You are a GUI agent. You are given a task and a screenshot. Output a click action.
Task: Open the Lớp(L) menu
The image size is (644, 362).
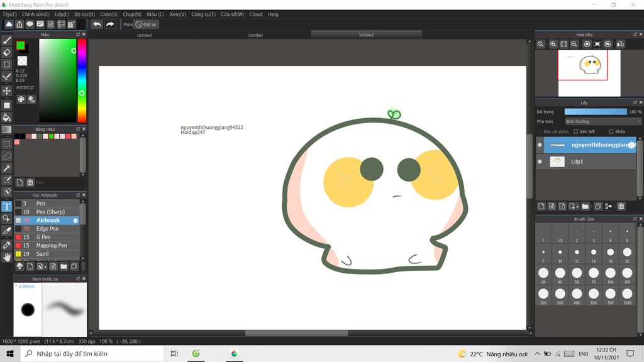[x=62, y=14]
